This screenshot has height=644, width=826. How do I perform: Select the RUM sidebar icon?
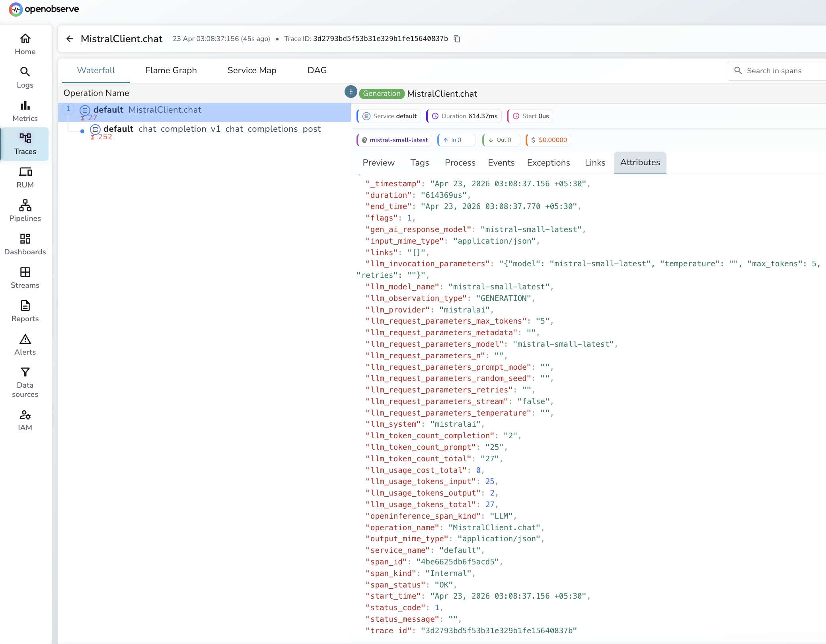coord(25,177)
